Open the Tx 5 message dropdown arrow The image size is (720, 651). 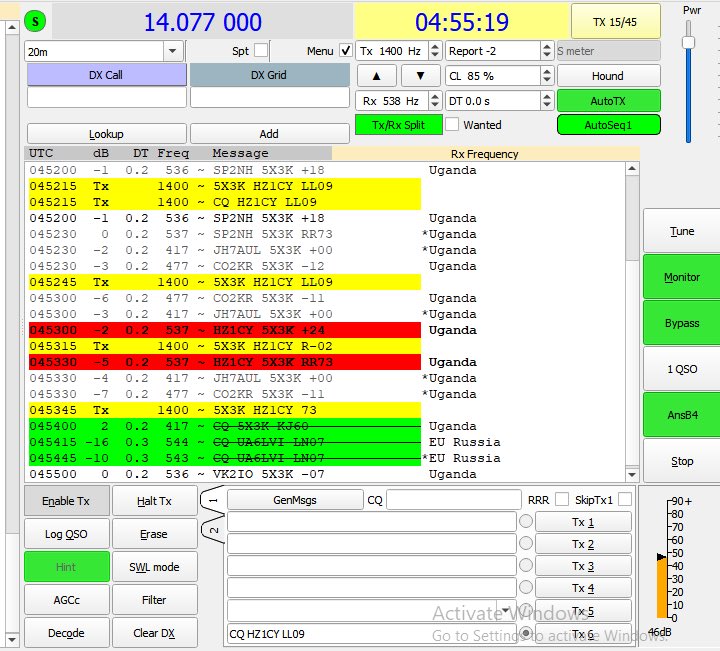(x=506, y=610)
